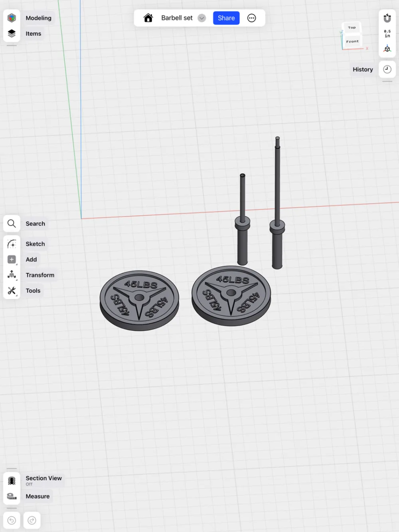
Task: Select the Sketch tool icon
Action: click(12, 244)
